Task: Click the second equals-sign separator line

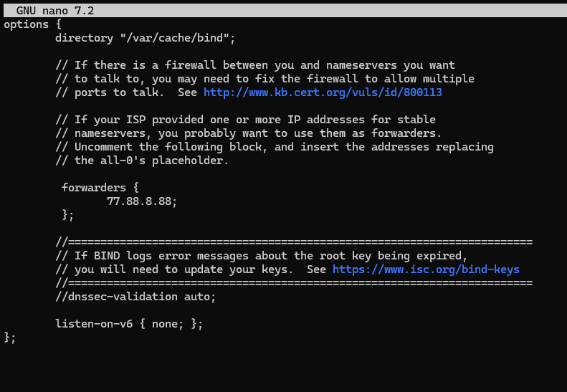Action: (x=294, y=283)
